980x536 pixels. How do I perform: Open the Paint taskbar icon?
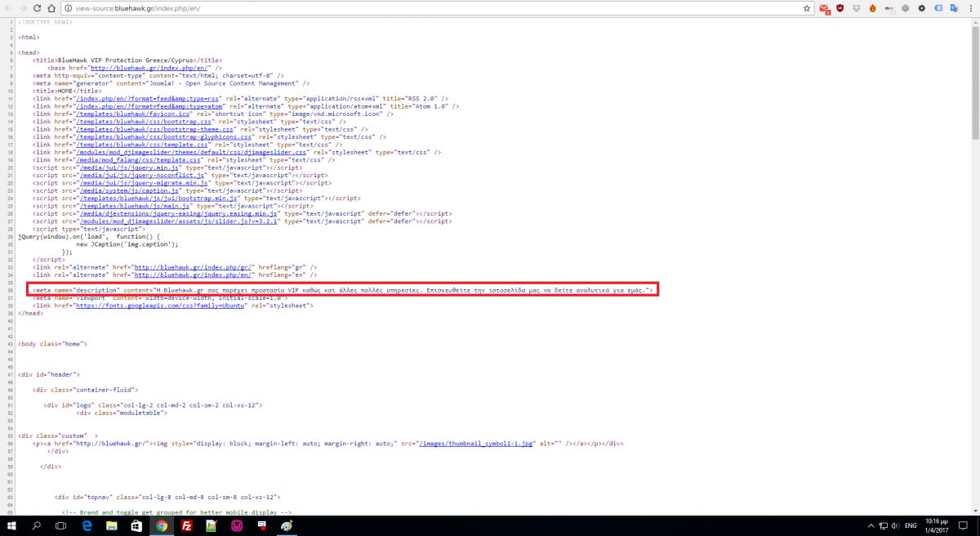287,526
